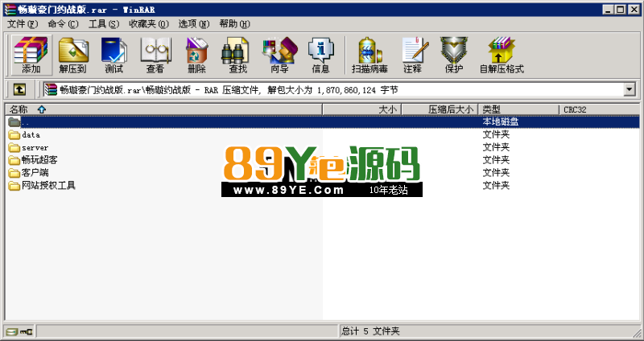
Task: Sort by 压缩后大小 column header
Action: click(440, 109)
